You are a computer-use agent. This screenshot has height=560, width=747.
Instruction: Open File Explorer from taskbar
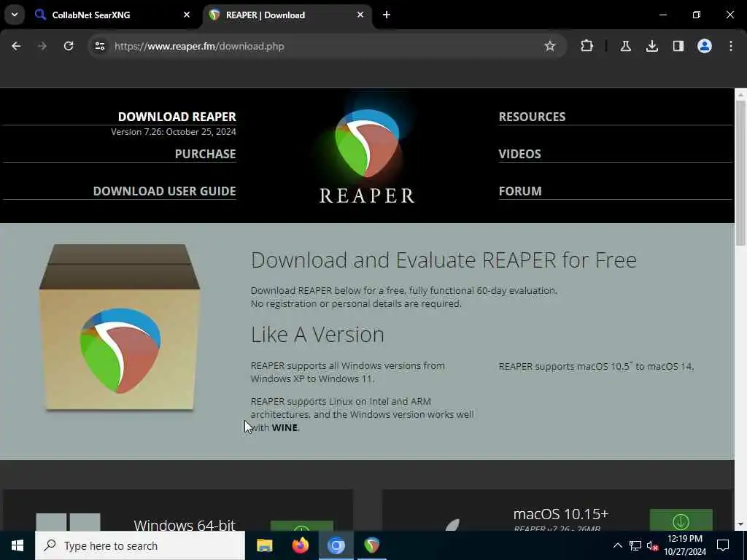click(264, 545)
